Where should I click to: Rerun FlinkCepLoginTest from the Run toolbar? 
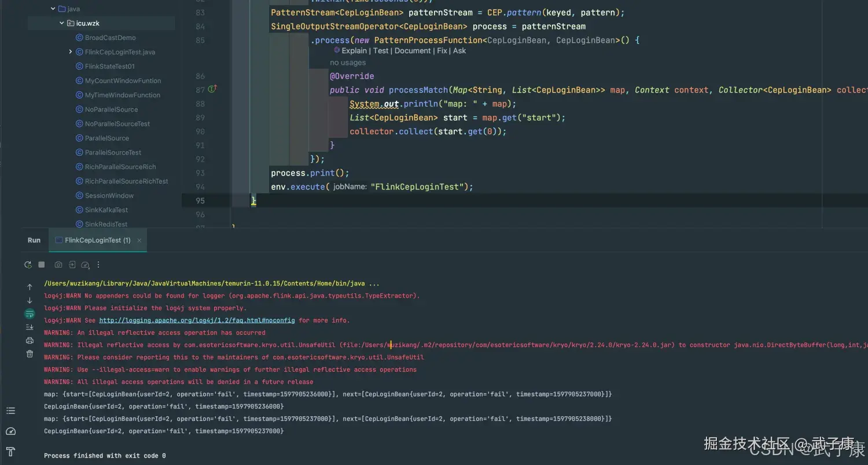point(28,265)
